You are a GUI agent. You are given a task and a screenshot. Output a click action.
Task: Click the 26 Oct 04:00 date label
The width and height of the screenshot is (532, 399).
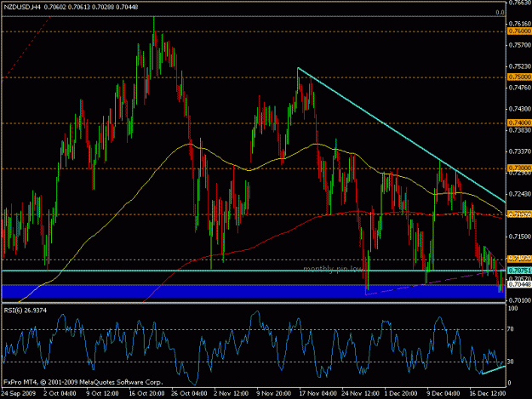189,393
